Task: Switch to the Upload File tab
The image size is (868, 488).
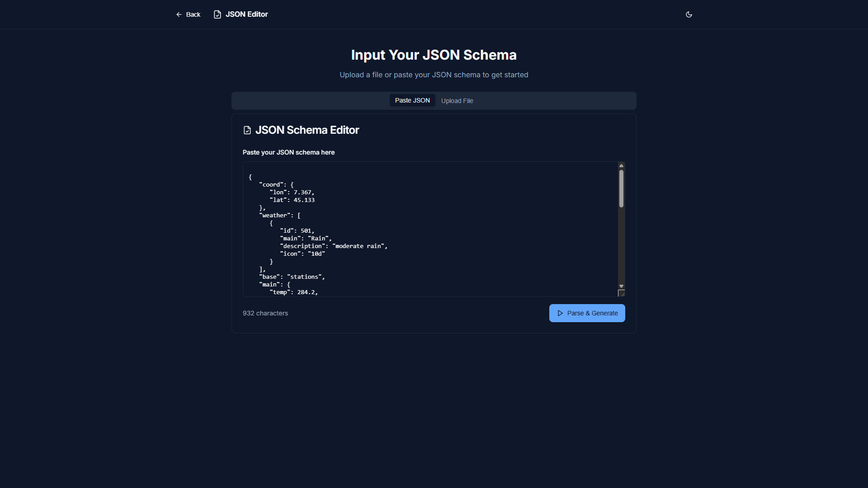Action: coord(457,101)
